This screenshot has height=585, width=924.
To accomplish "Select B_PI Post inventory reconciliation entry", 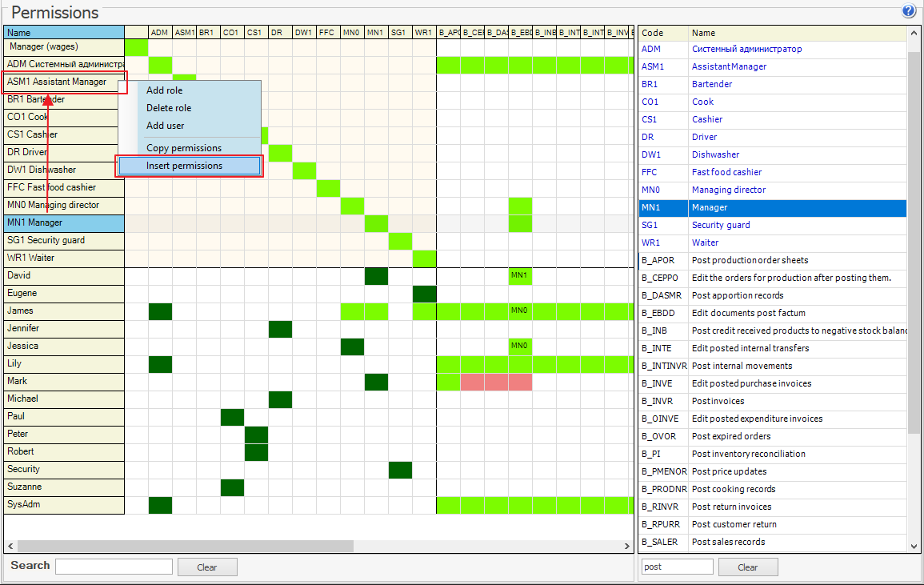I will (772, 454).
